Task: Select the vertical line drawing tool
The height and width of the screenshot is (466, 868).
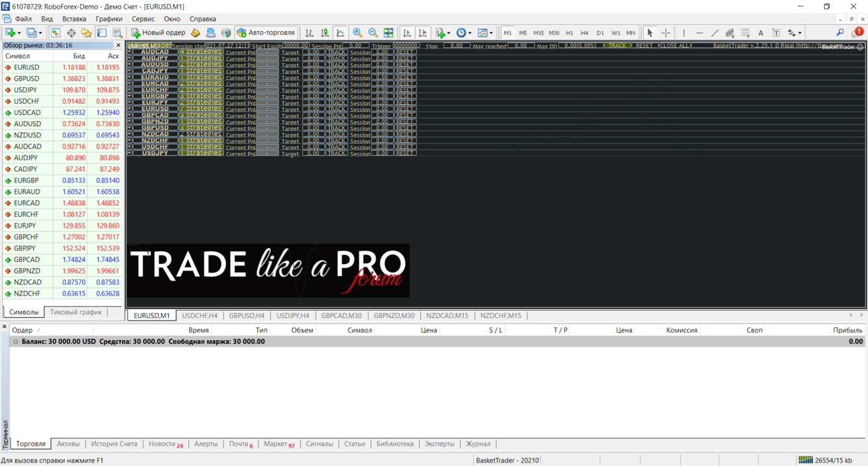Action: coord(684,32)
